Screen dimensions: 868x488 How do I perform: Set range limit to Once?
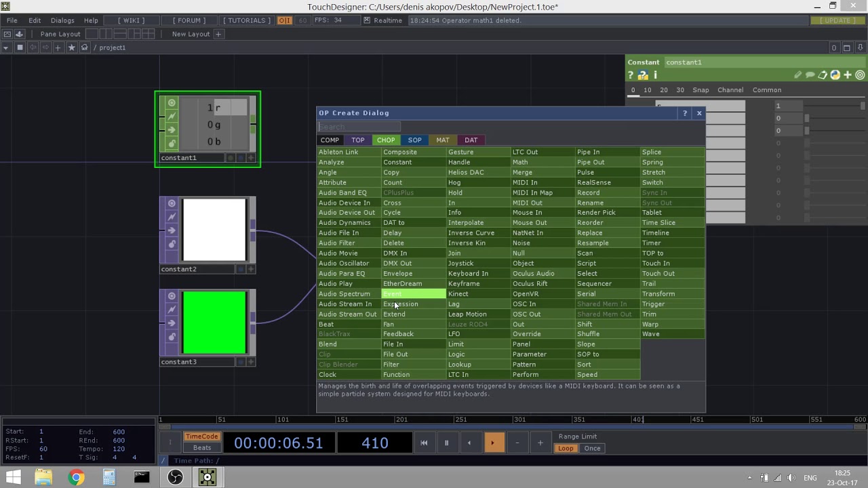click(x=592, y=449)
